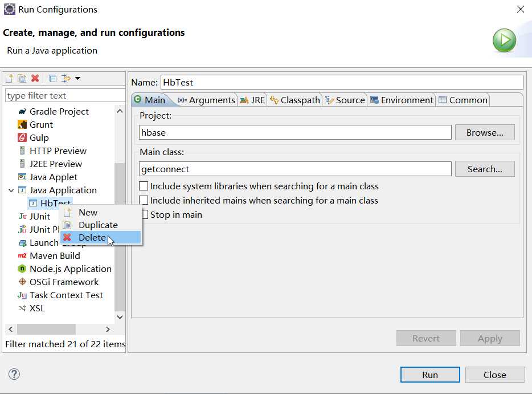Click the help question mark icon
Image resolution: width=532 pixels, height=394 pixels.
(14, 374)
